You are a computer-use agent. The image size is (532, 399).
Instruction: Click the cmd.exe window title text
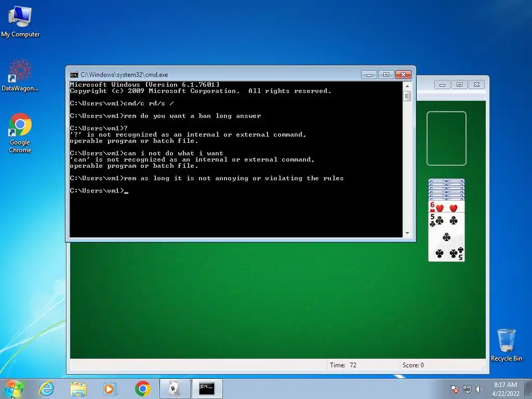click(x=124, y=75)
